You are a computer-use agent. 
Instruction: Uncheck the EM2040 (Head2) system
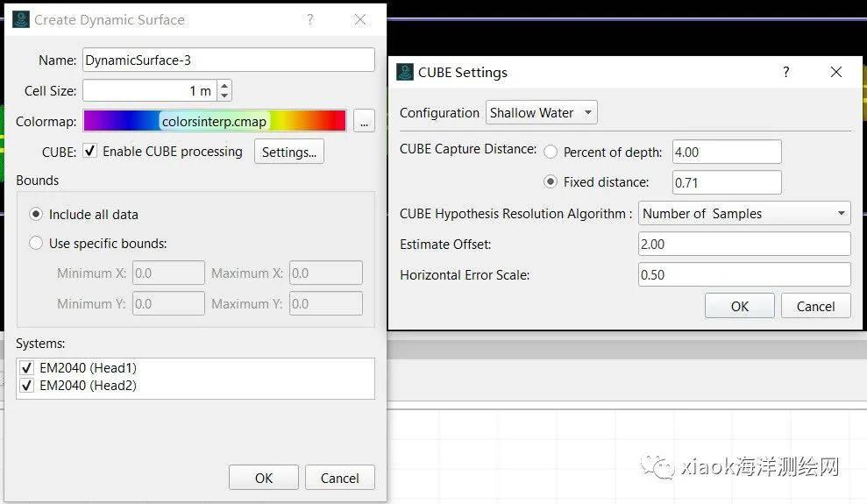pyautogui.click(x=26, y=386)
